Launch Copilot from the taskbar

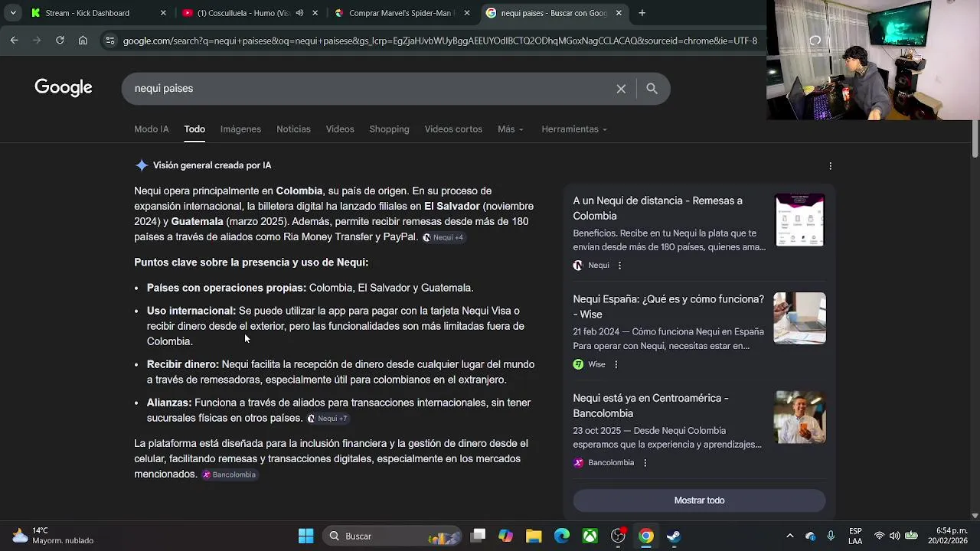pos(505,536)
